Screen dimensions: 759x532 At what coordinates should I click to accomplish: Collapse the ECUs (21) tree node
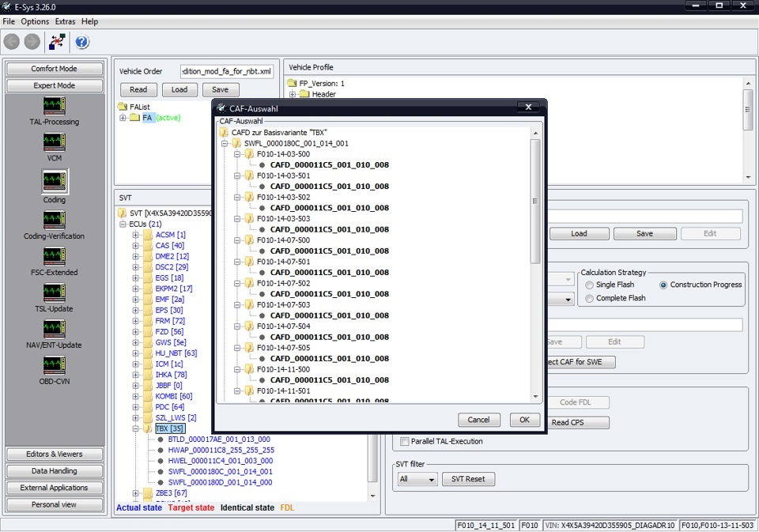tap(123, 224)
